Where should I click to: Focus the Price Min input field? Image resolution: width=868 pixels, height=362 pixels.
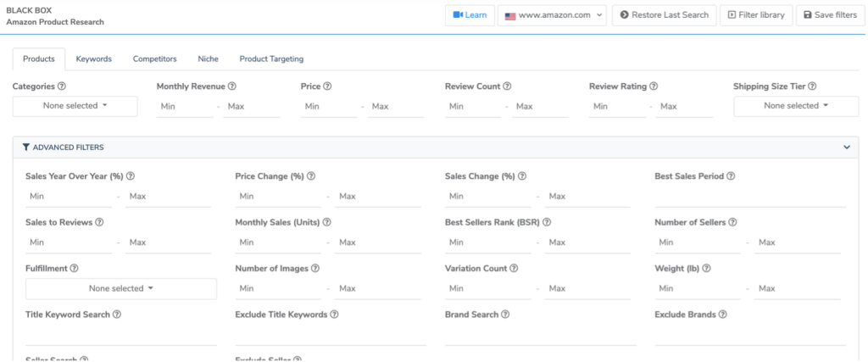pos(329,107)
